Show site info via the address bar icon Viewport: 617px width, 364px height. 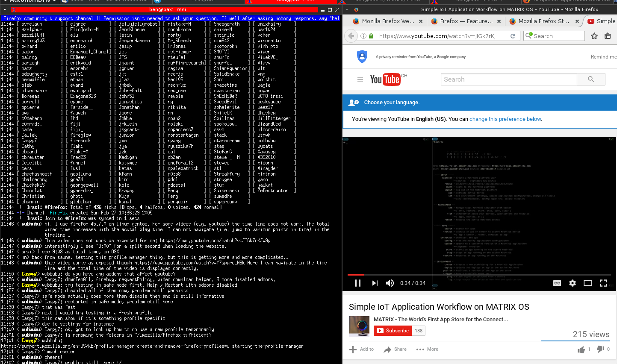pos(363,36)
